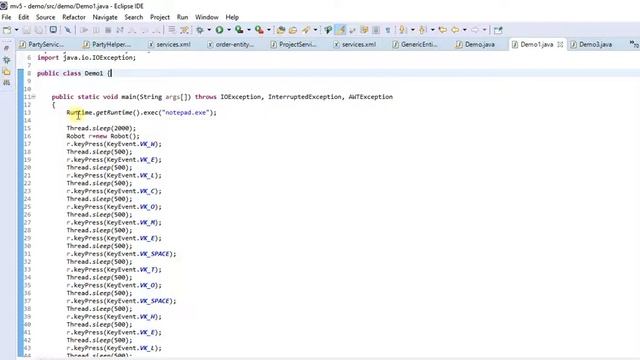Open the Terminal toolbar icon
This screenshot has height=360, width=640.
[53, 30]
